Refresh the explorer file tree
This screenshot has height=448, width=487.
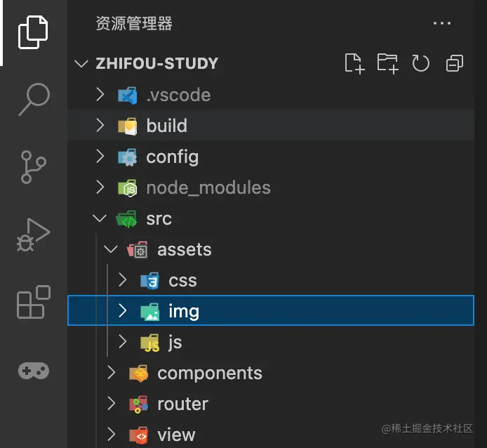pos(421,63)
